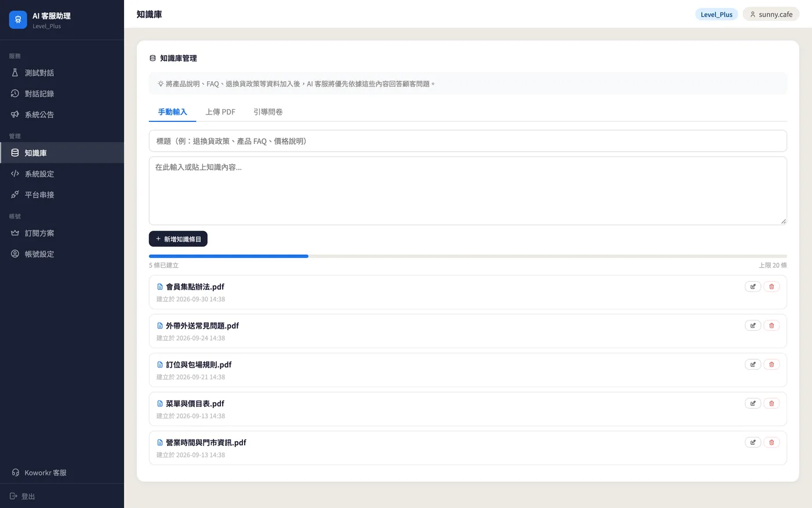
Task: Click the 外帶外送常見問題.pdf file name
Action: tap(202, 326)
